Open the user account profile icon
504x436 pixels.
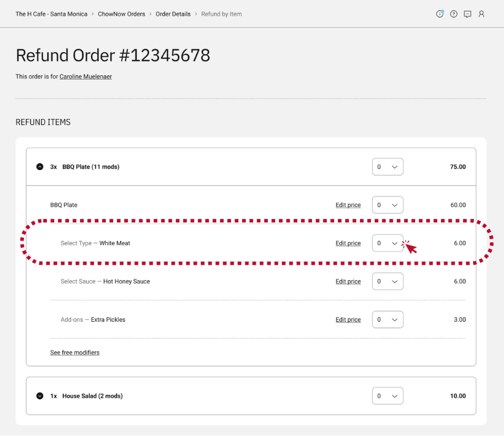click(x=481, y=14)
